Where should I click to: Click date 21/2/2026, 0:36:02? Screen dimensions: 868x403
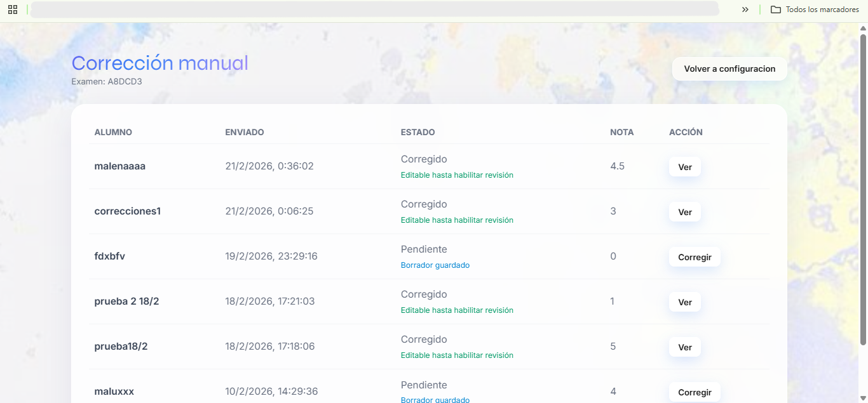point(269,166)
